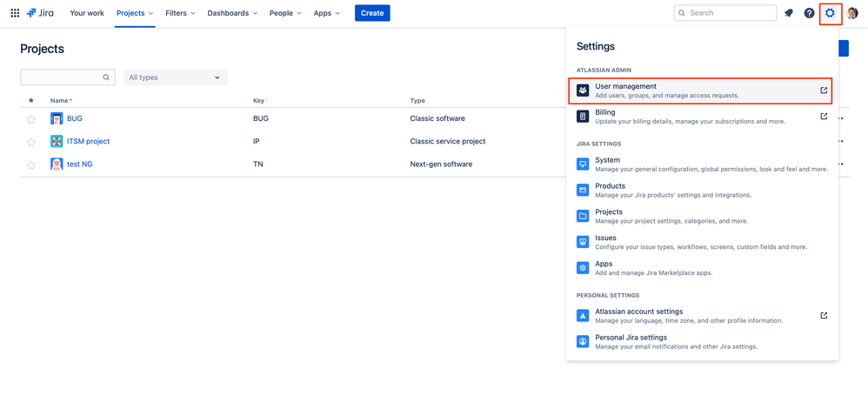Viewport: 868px width, 396px height.
Task: Star the BUG project
Action: [x=31, y=119]
